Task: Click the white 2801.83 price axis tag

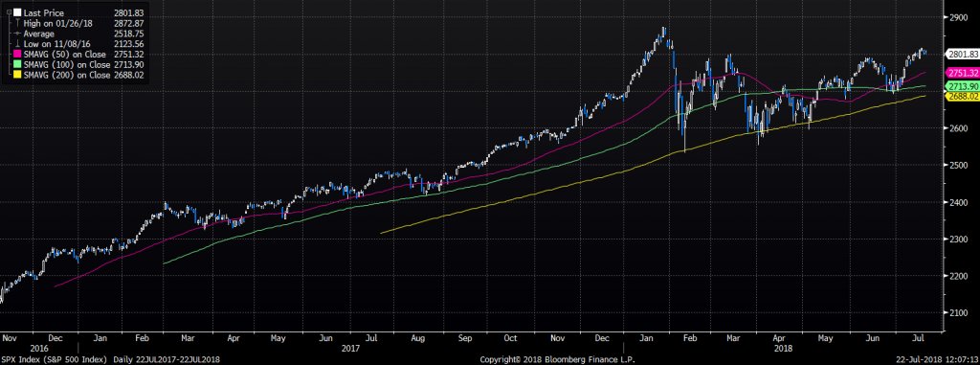Action: tap(962, 54)
